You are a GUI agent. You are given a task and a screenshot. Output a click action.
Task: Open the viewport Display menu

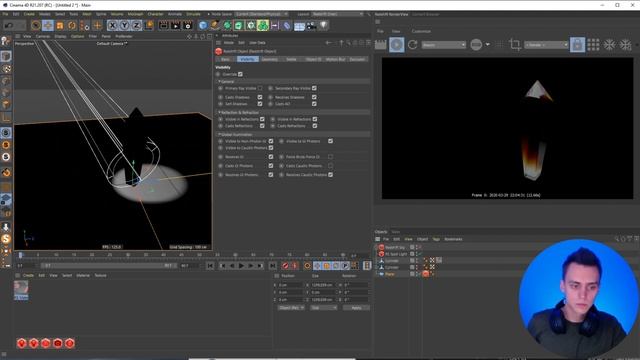(60, 36)
